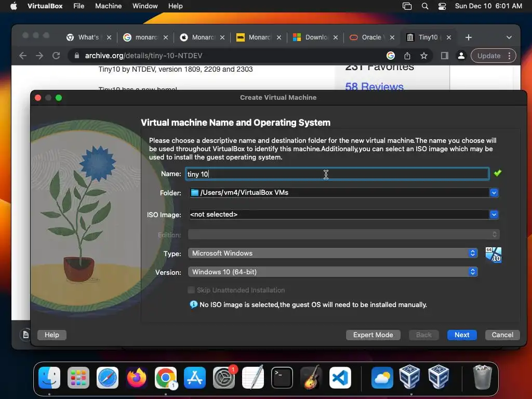This screenshot has height=399, width=532.
Task: Open the disabled Edition dropdown
Action: pos(344,234)
